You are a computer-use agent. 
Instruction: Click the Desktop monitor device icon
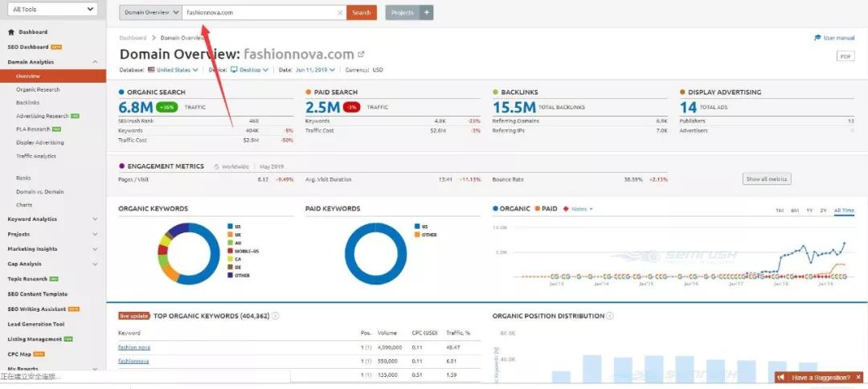(x=234, y=70)
